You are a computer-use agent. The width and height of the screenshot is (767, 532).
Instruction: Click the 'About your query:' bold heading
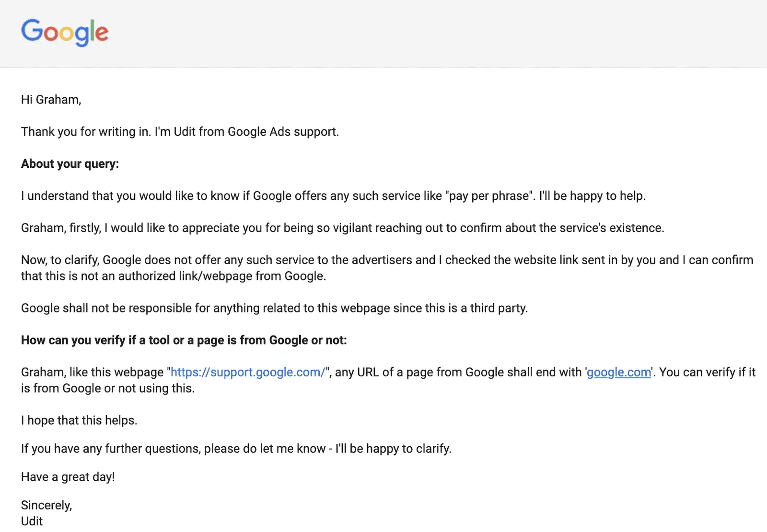[70, 164]
